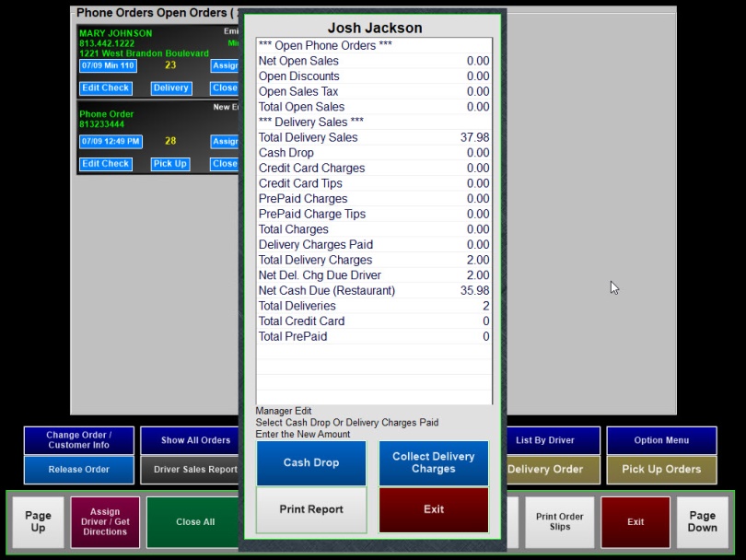Click Pick Up on the Phone Order card
The height and width of the screenshot is (560, 746).
169,164
